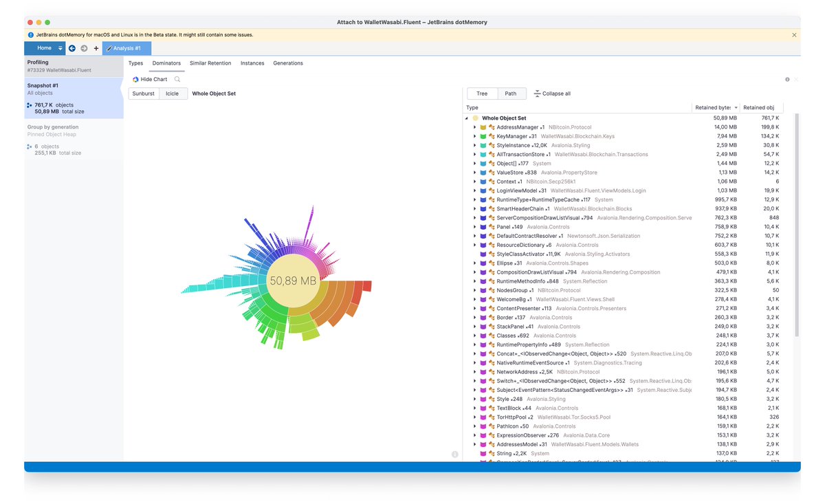This screenshot has height=504, width=825.
Task: Click the green swatch of KeyManager row
Action: tap(483, 137)
